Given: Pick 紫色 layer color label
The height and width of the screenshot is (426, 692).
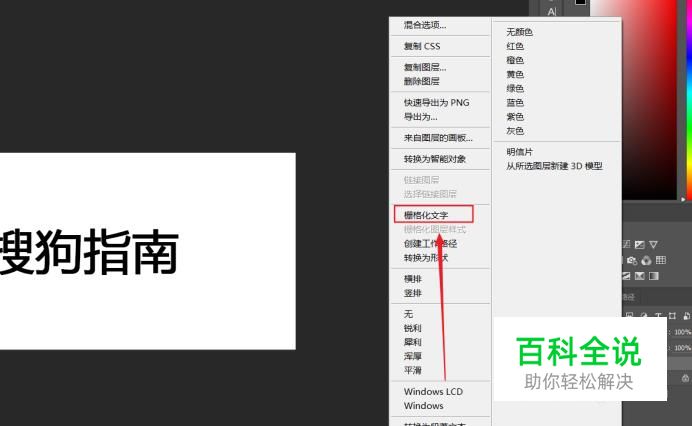Looking at the screenshot, I should [515, 117].
